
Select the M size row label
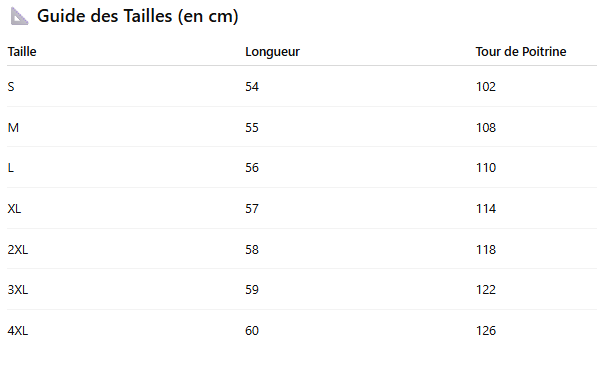click(x=13, y=128)
